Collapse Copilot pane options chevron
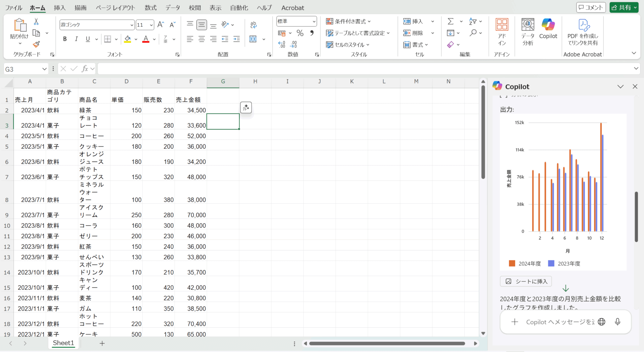This screenshot has width=644, height=352. [620, 87]
